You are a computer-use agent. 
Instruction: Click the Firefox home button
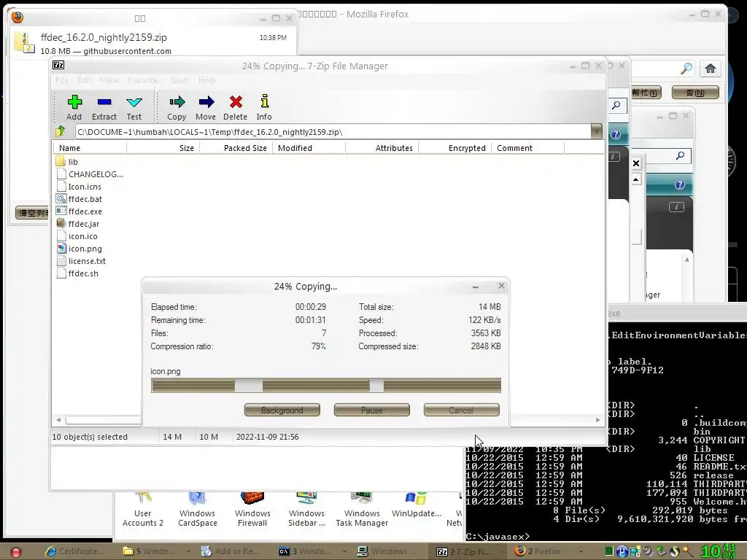(711, 69)
